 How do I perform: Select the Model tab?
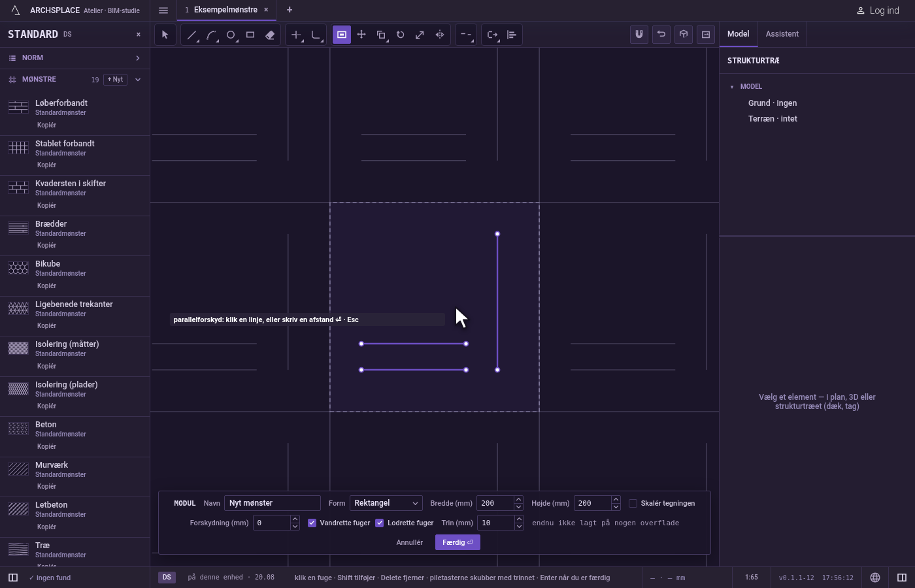pyautogui.click(x=739, y=34)
